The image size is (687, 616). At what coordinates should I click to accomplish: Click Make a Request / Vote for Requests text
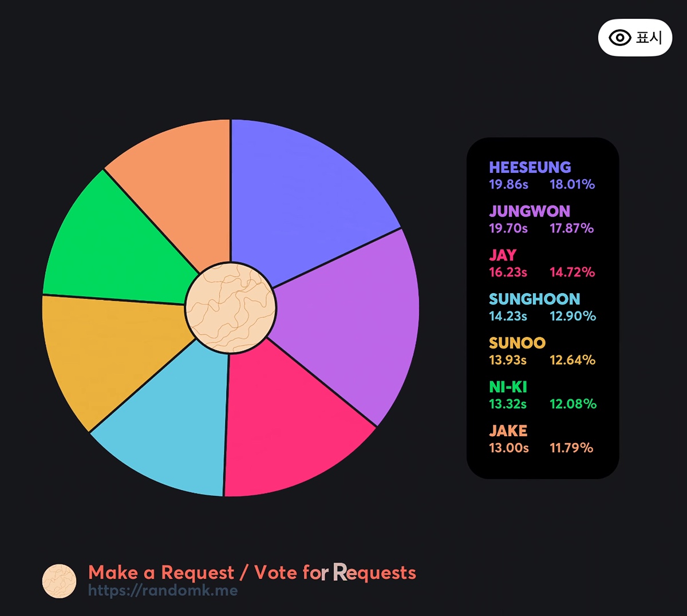[x=252, y=572]
